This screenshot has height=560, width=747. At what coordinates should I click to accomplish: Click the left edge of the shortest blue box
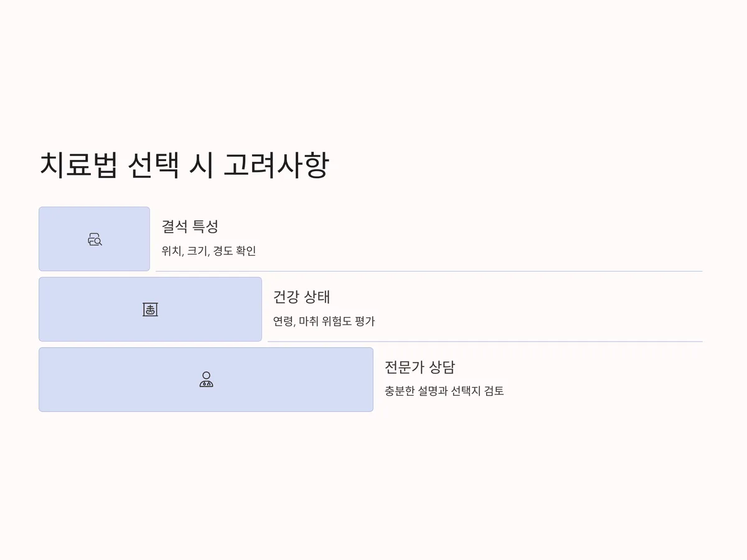[40, 239]
